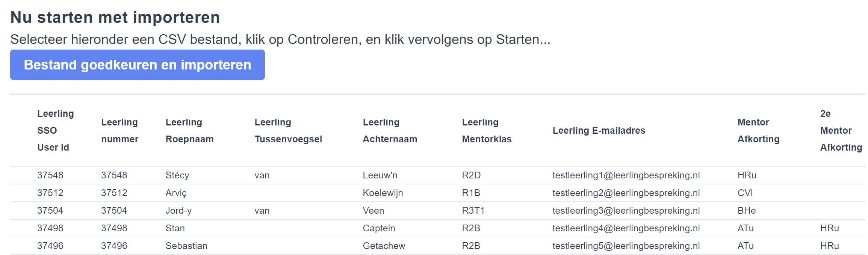
Task: Click the roepnaam cell Jord-y
Action: pos(178,211)
